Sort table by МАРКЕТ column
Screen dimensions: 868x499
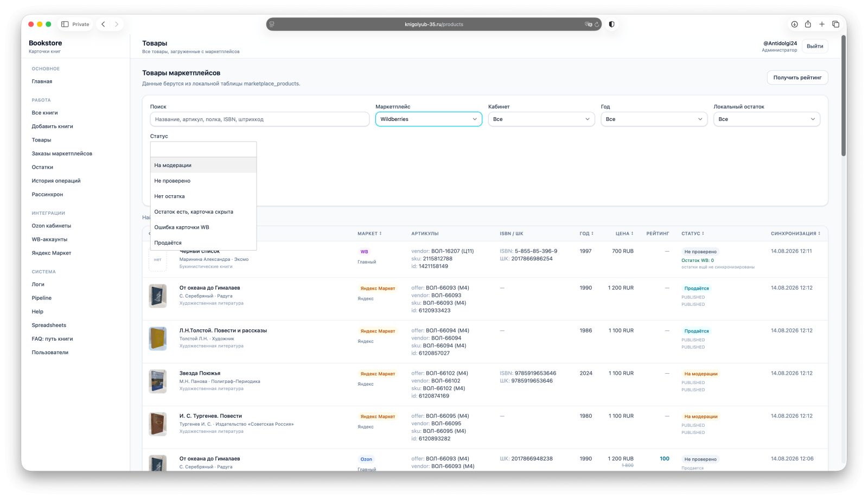(369, 234)
